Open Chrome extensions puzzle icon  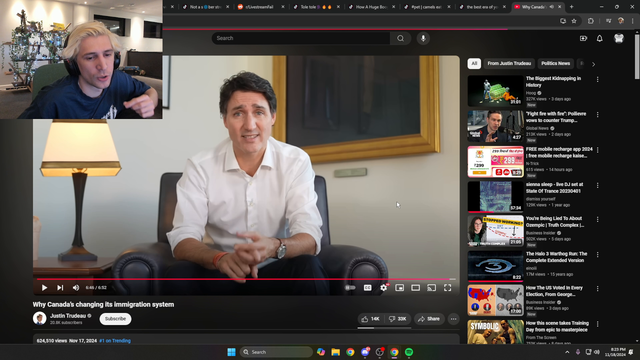[x=591, y=21]
